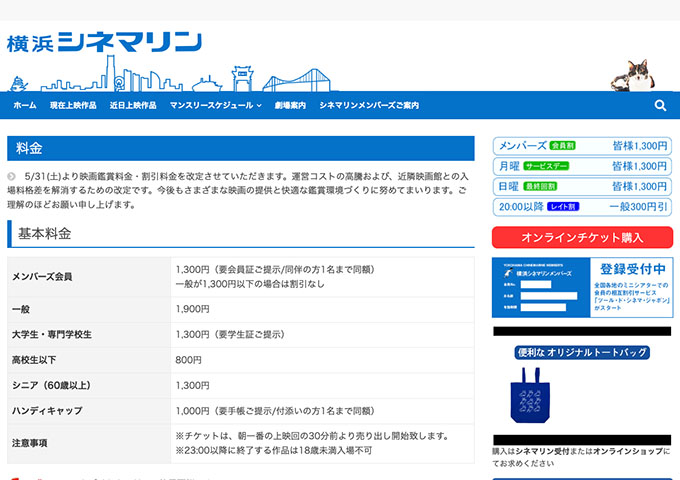This screenshot has height=480, width=680.
Task: Open シネマリンメンバーズご案内 menu
Action: click(369, 105)
